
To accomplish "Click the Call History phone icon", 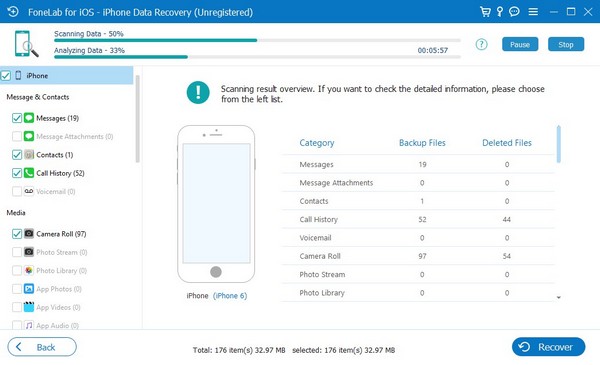I will (29, 173).
